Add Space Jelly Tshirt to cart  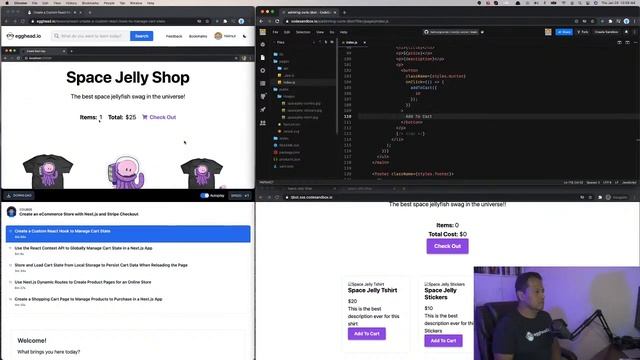367,334
